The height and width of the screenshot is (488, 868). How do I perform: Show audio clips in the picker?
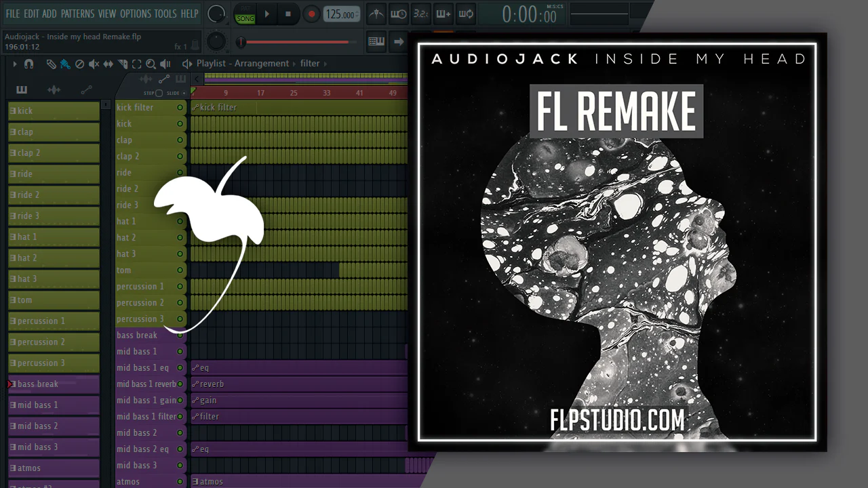pos(54,89)
